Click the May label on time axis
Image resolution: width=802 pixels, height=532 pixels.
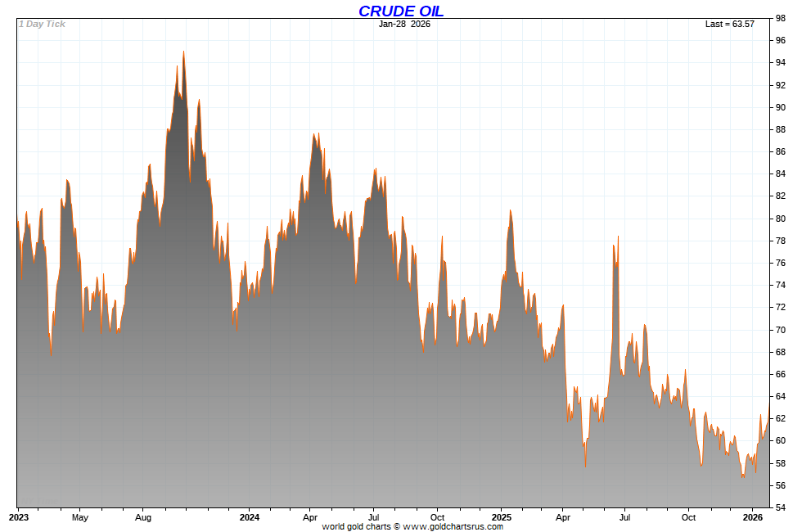coord(80,517)
